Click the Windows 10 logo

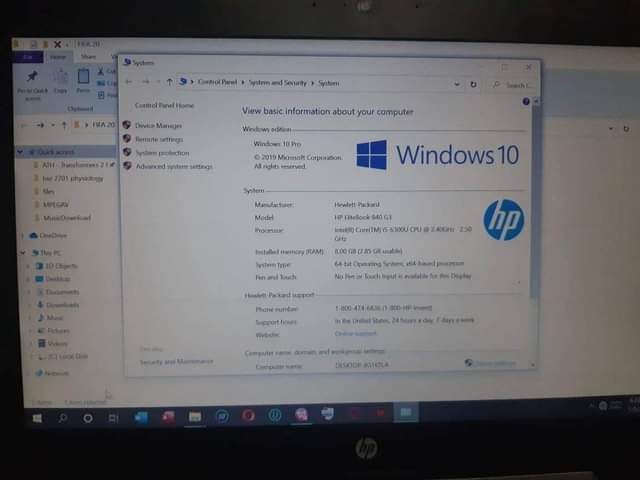tap(438, 155)
